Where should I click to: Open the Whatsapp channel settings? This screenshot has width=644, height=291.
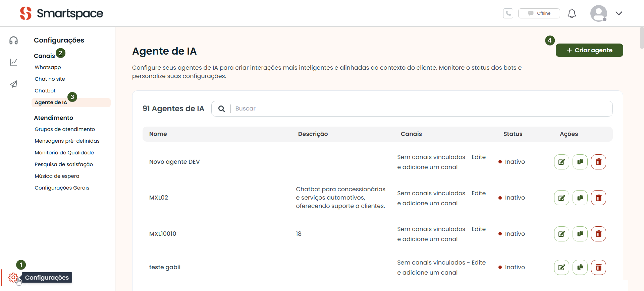pyautogui.click(x=48, y=67)
